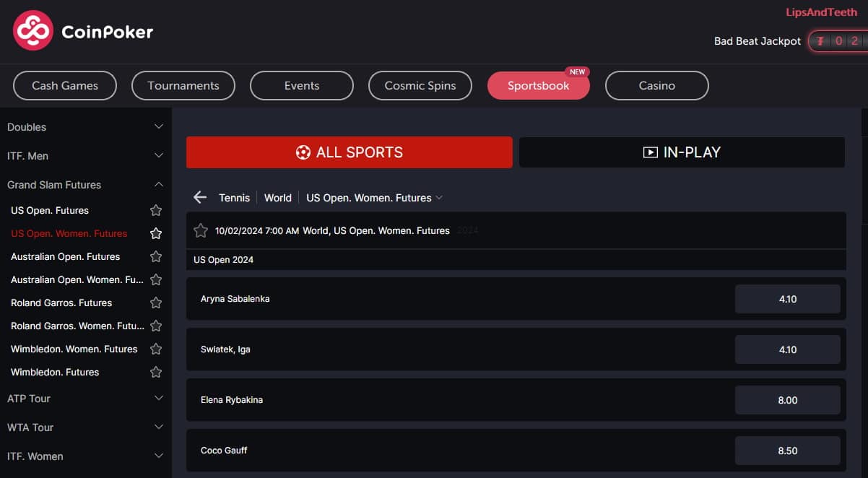Open Wimbledon. Women. Futures league
The image size is (868, 478).
[74, 349]
